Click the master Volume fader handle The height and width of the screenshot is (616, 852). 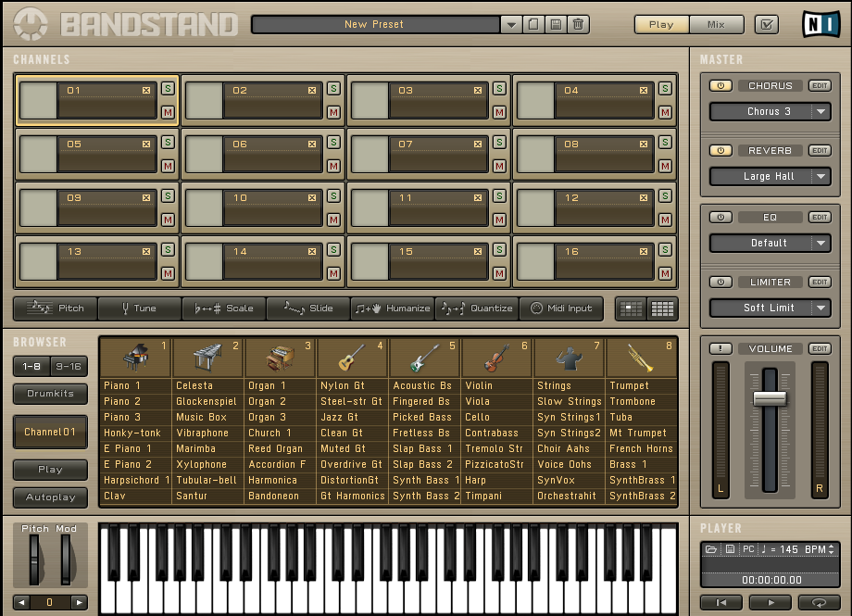tap(770, 398)
